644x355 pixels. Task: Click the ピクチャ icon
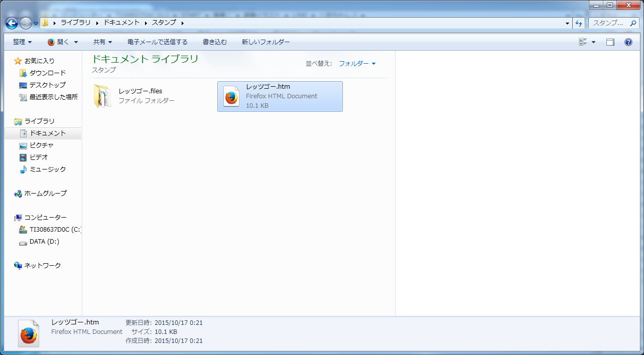pyautogui.click(x=23, y=145)
